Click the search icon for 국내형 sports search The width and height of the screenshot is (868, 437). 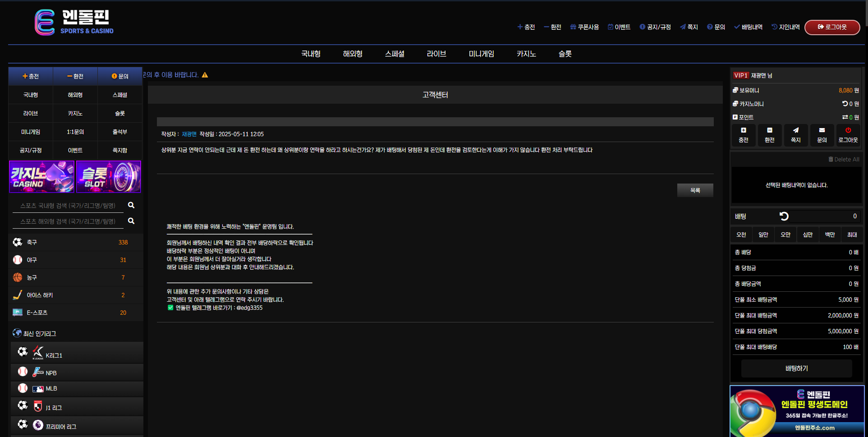131,205
